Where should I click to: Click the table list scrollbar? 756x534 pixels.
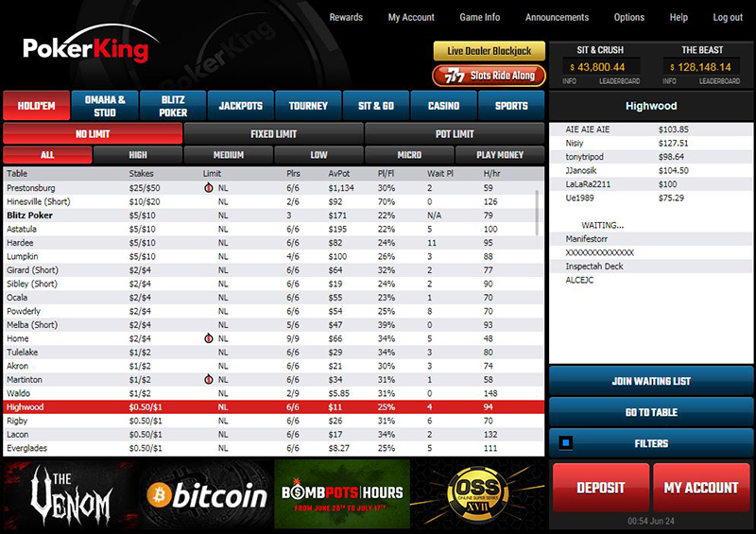click(x=537, y=213)
